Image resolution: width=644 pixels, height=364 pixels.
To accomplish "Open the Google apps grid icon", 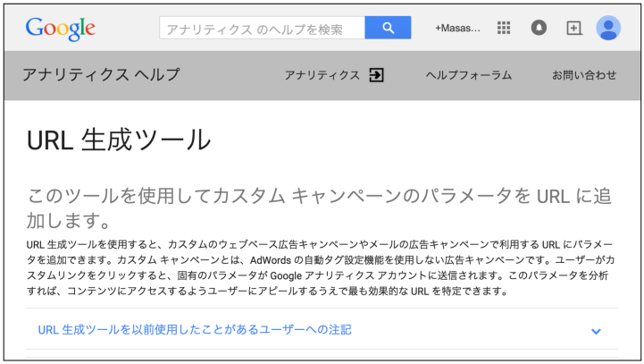I will [x=504, y=28].
